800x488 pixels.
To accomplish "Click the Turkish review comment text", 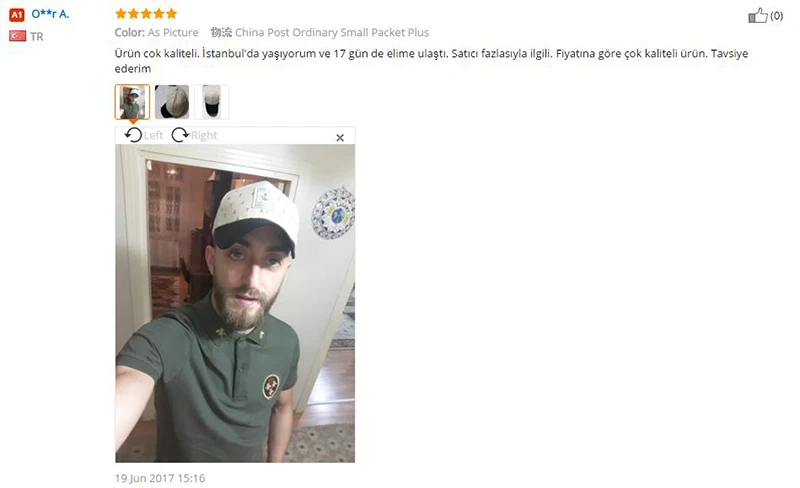I will coord(431,61).
